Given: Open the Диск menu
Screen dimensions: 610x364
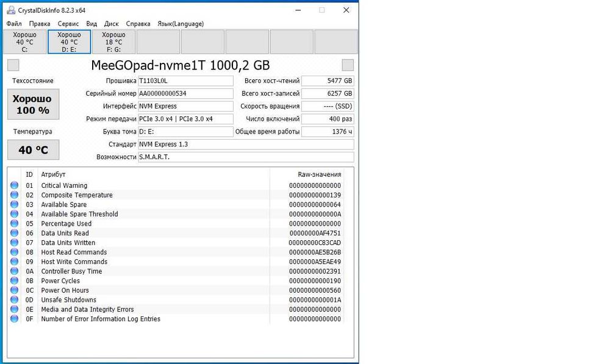Looking at the screenshot, I should pos(111,24).
